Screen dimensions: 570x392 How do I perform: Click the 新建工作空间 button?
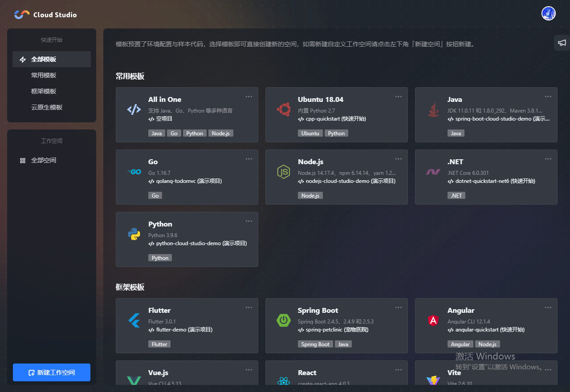pos(52,372)
